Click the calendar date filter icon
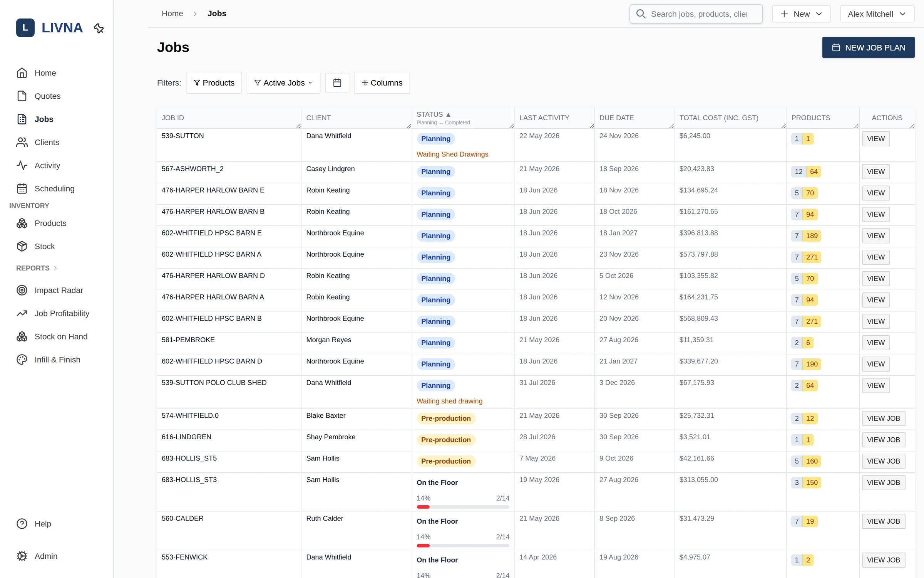The image size is (924, 578). click(337, 82)
